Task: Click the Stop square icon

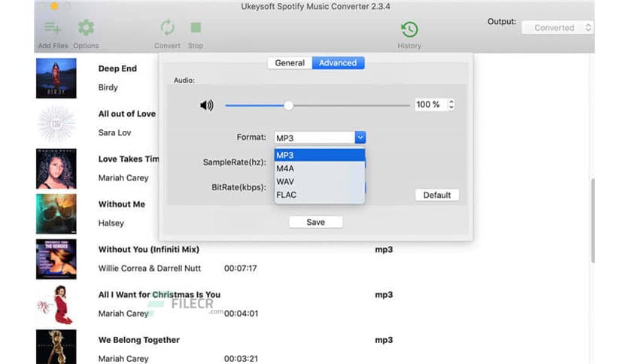Action: click(x=196, y=28)
